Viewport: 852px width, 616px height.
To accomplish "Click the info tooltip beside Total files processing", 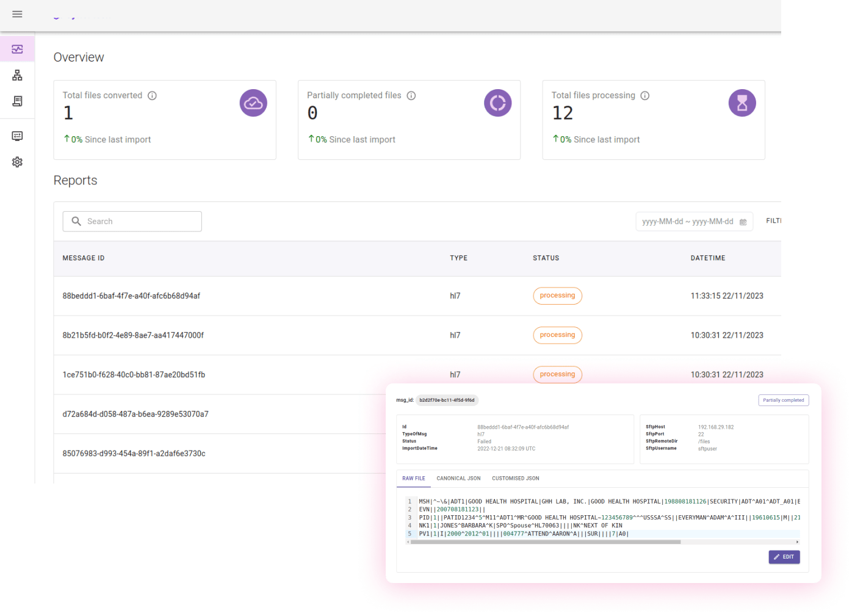I will click(x=645, y=95).
